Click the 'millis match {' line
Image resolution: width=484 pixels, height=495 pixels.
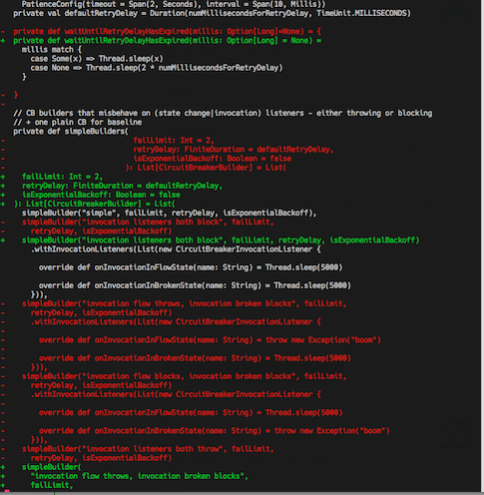coord(51,50)
